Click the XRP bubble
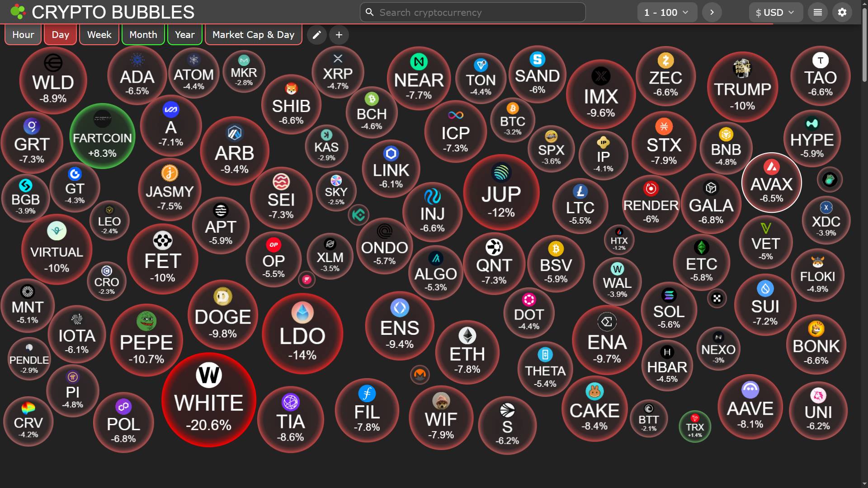This screenshot has width=868, height=488. point(338,72)
